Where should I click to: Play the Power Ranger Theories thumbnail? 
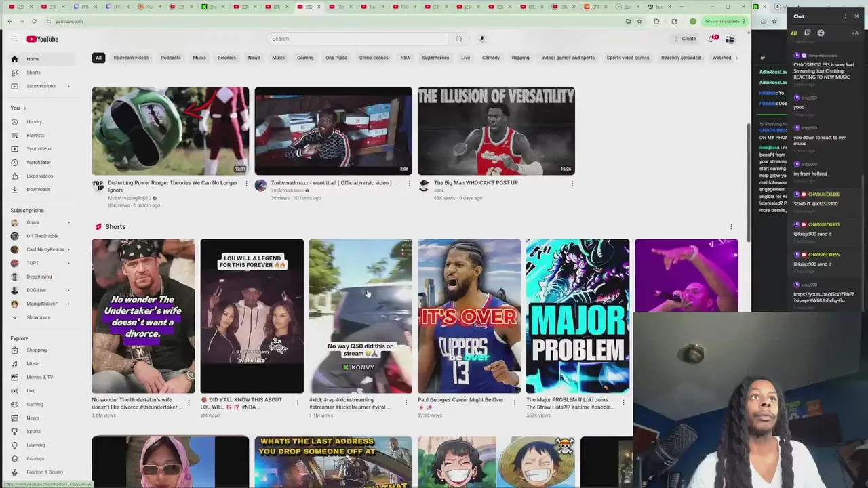[x=170, y=131]
